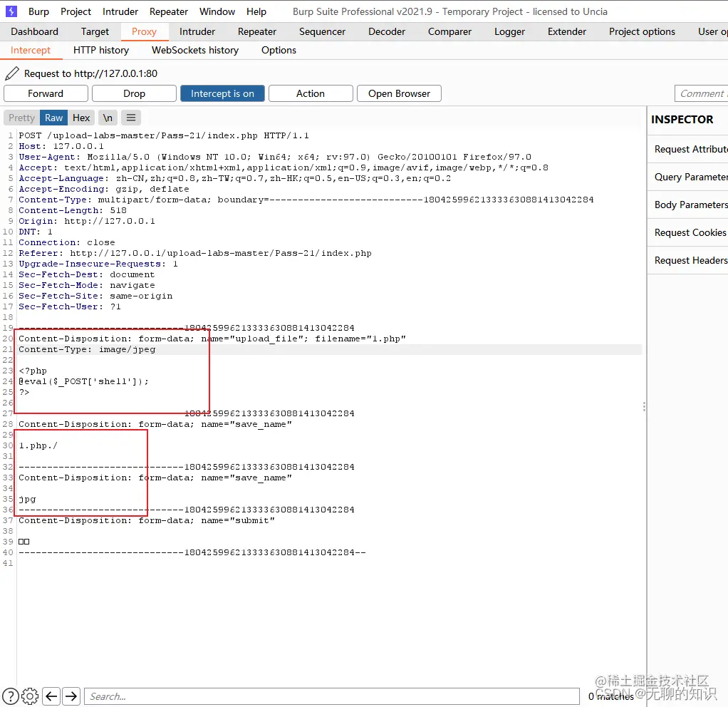Image resolution: width=728 pixels, height=707 pixels.
Task: Open proxy Options sub-tab
Action: tap(279, 50)
